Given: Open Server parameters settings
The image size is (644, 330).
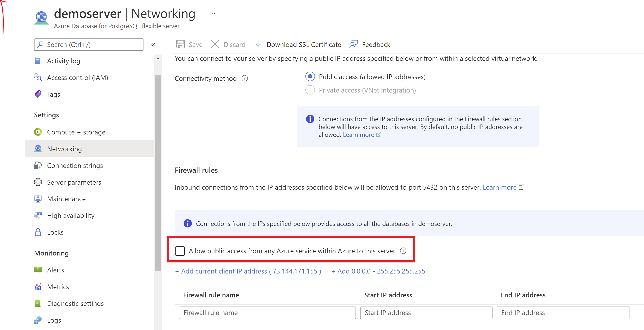Looking at the screenshot, I should (74, 182).
